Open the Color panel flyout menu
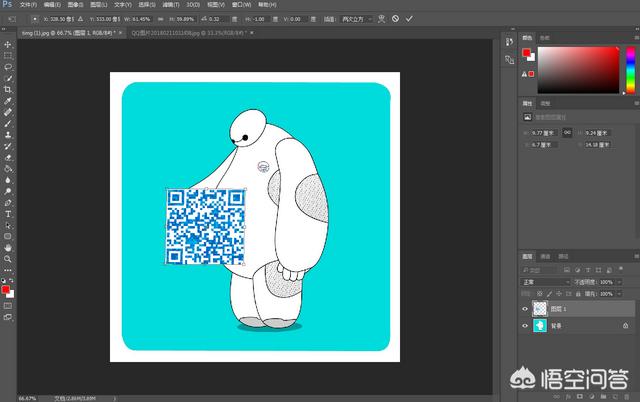The height and width of the screenshot is (402, 640). [x=636, y=38]
